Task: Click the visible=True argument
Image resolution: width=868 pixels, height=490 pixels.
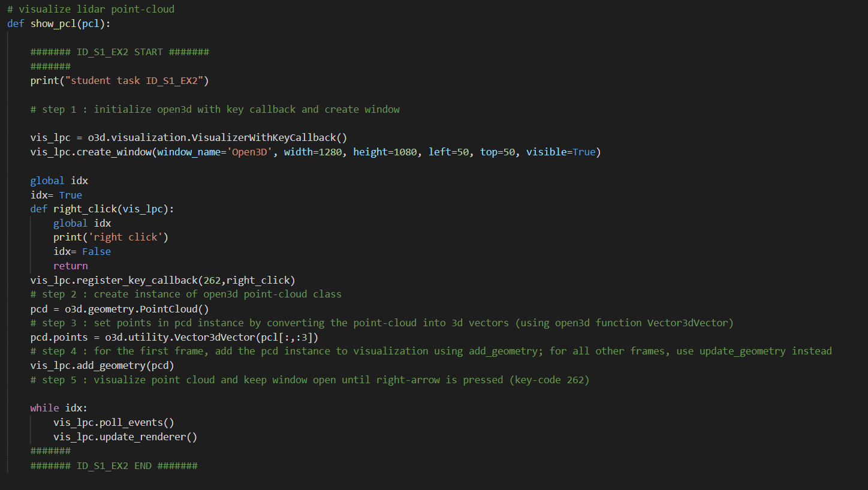Action: point(561,152)
